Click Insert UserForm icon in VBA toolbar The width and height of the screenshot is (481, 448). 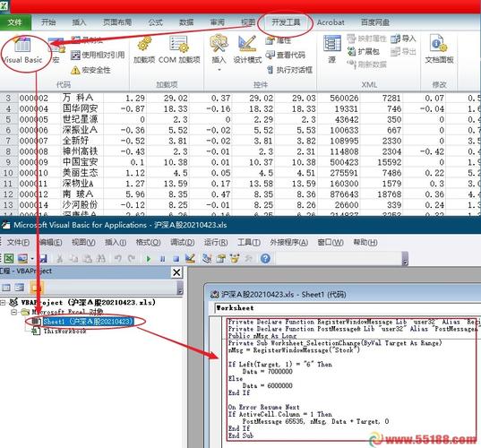tap(22, 259)
